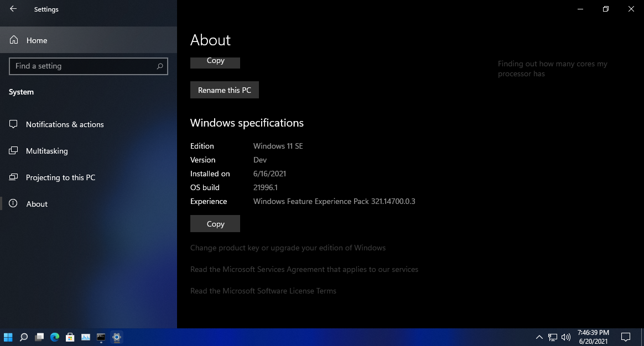Screen dimensions: 644x346
Task: Open the Photos app taskbar icon
Action: 85,337
